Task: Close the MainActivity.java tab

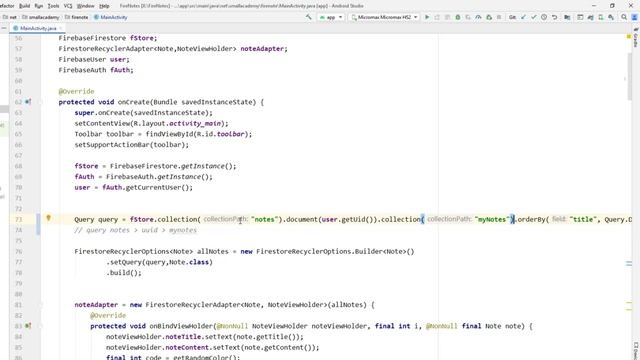Action: pyautogui.click(x=61, y=28)
